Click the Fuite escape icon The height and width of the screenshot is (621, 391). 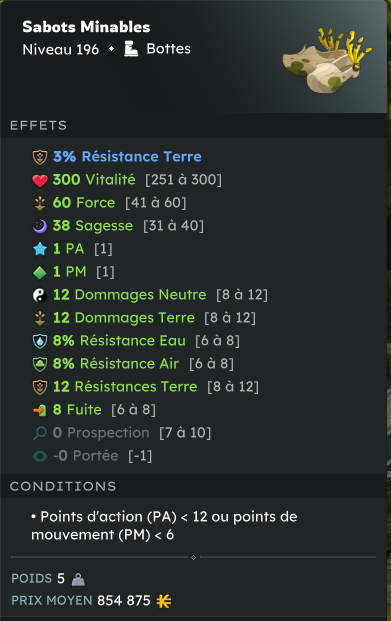click(40, 410)
